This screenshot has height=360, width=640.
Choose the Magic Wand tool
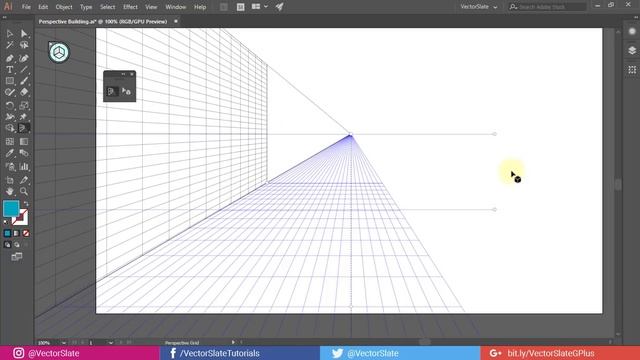tap(10, 45)
